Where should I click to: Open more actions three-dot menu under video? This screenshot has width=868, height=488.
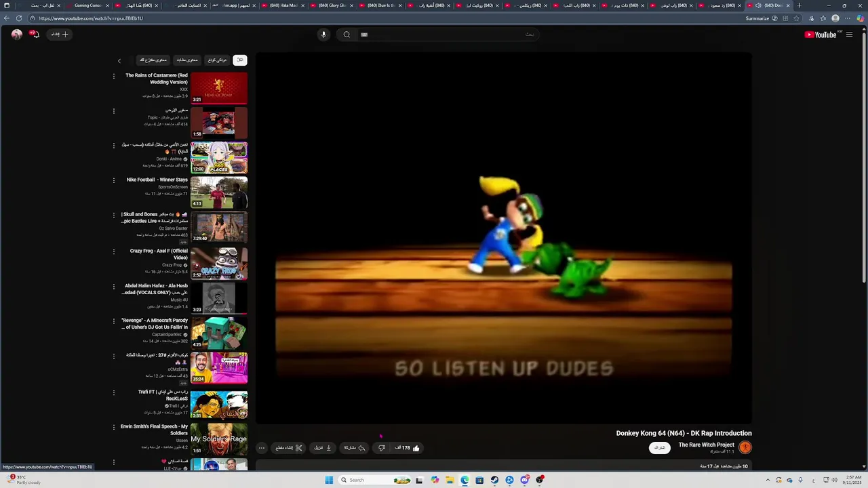(261, 448)
